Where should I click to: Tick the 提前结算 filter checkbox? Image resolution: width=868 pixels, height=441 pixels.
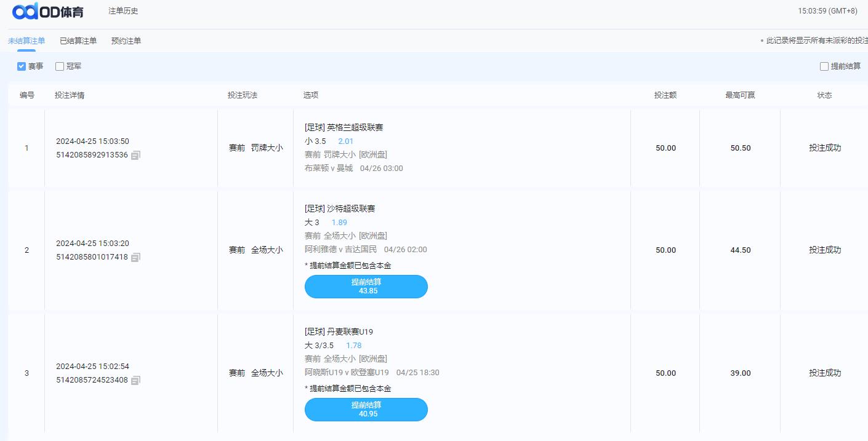824,66
